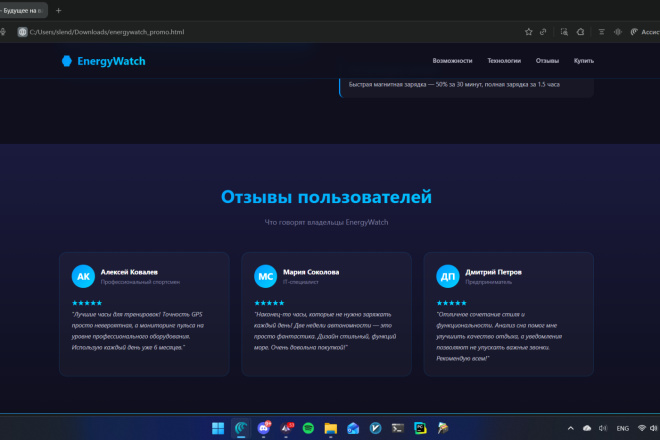Open File Explorer from the taskbar
Screen dimensions: 660x440
coord(331,428)
